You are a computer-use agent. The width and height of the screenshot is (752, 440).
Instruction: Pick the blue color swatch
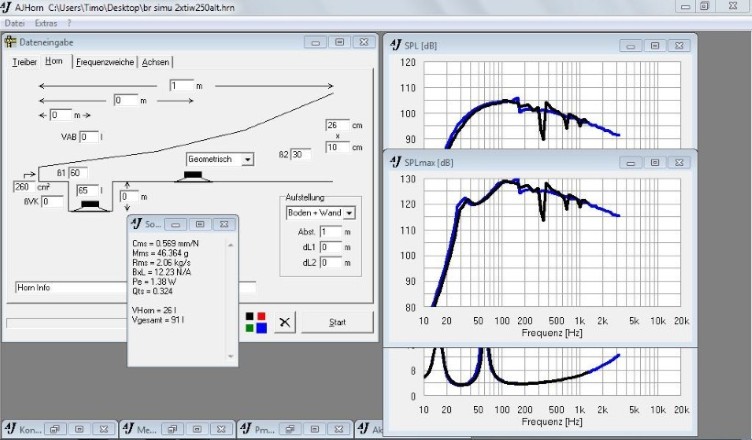[261, 328]
